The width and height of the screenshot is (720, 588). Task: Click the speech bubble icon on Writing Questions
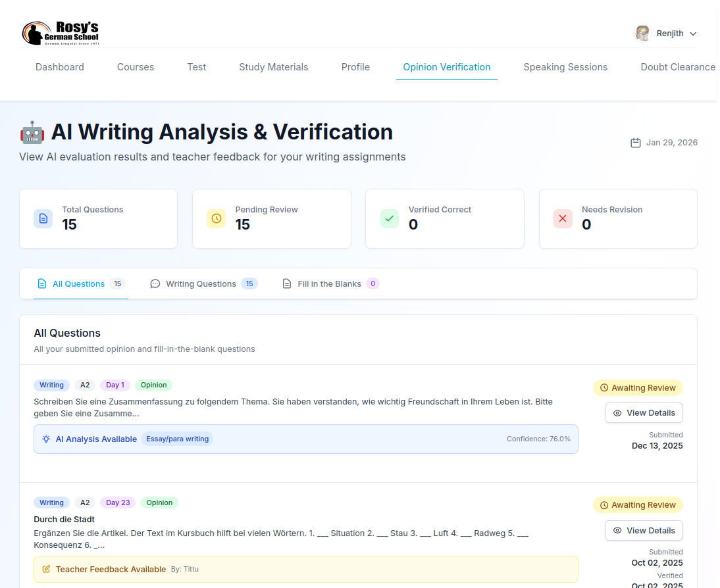(x=155, y=283)
